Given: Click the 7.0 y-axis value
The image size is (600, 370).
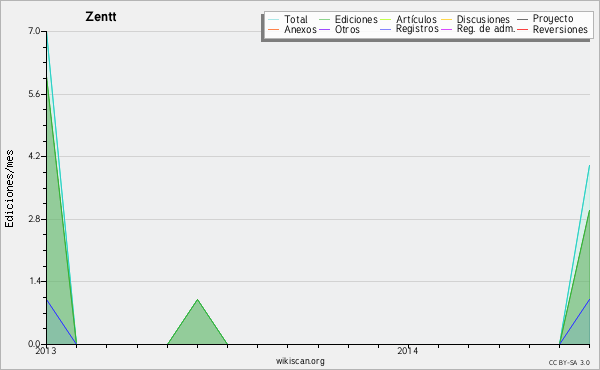Looking at the screenshot, I should 34,31.
